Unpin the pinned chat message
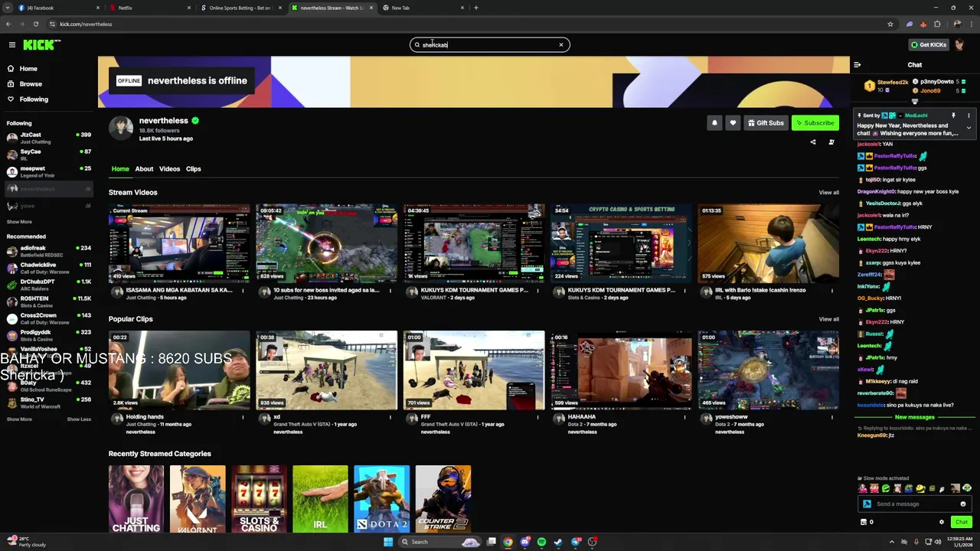980x551 pixels. pos(953,116)
